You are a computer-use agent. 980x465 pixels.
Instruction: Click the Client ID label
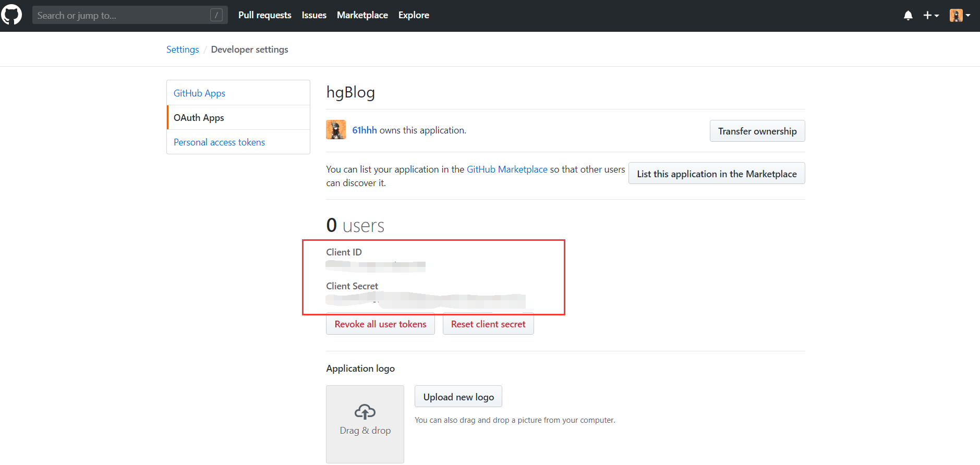click(x=344, y=252)
